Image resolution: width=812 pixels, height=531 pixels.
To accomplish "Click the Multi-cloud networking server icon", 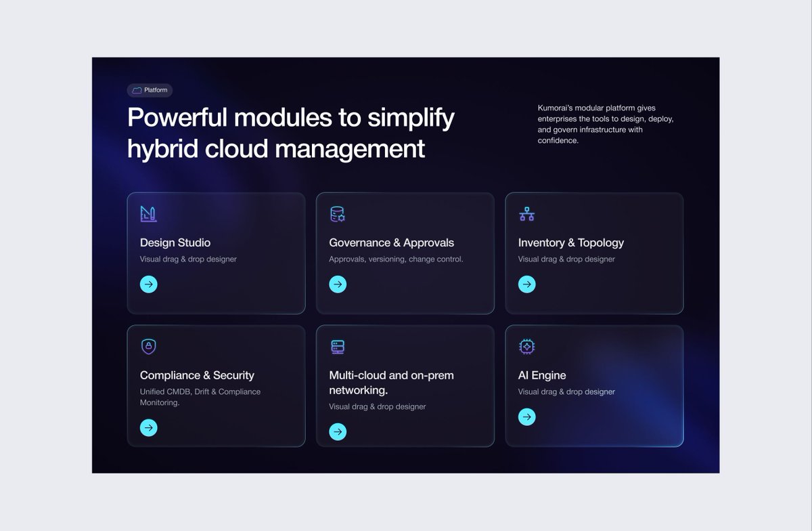I will 338,347.
